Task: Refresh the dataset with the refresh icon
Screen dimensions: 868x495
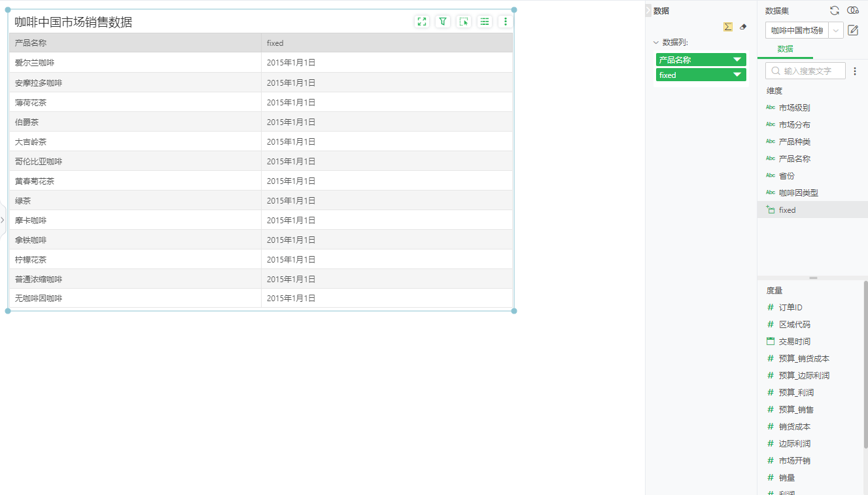Action: [x=835, y=10]
